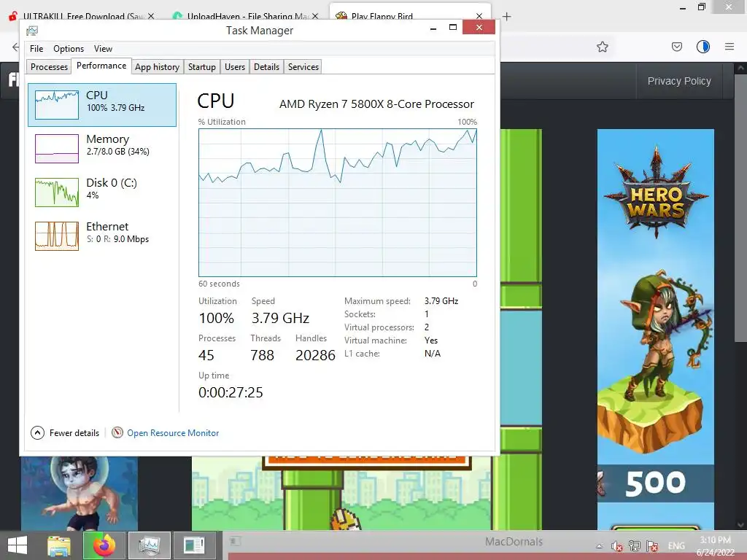Screen dimensions: 747x560
Task: Click the ULTRAKILL tab favicon
Action: coord(13,16)
